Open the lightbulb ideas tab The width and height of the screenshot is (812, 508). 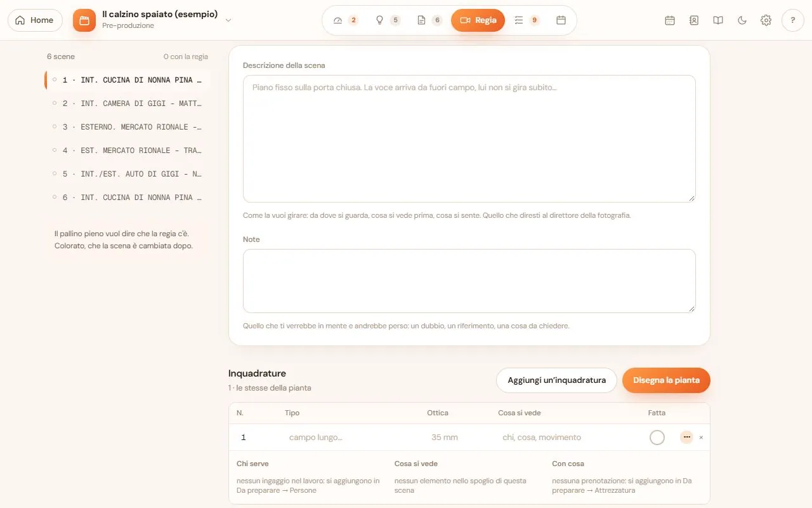coord(388,20)
